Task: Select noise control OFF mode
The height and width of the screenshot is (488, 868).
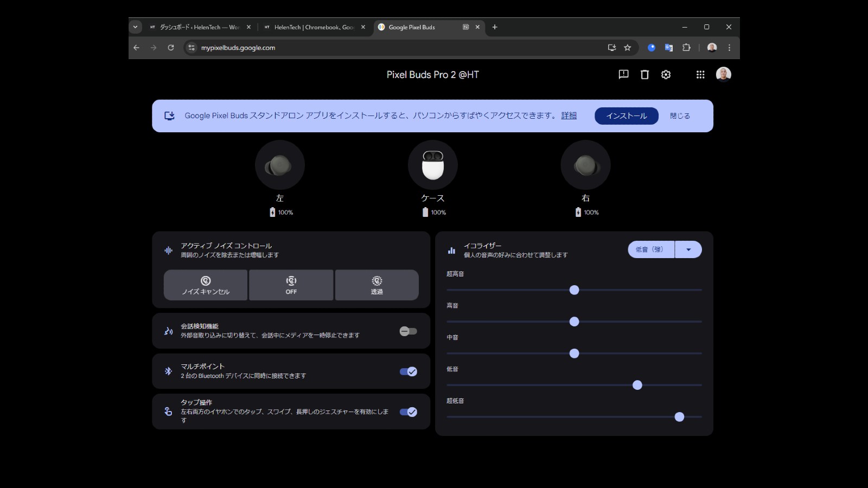Action: [x=291, y=285]
